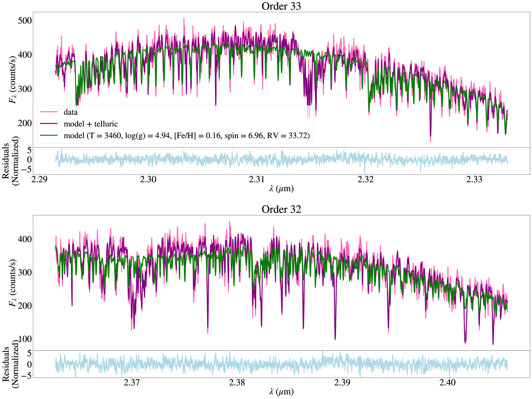Select the "model + telluric" legend label

click(91, 124)
